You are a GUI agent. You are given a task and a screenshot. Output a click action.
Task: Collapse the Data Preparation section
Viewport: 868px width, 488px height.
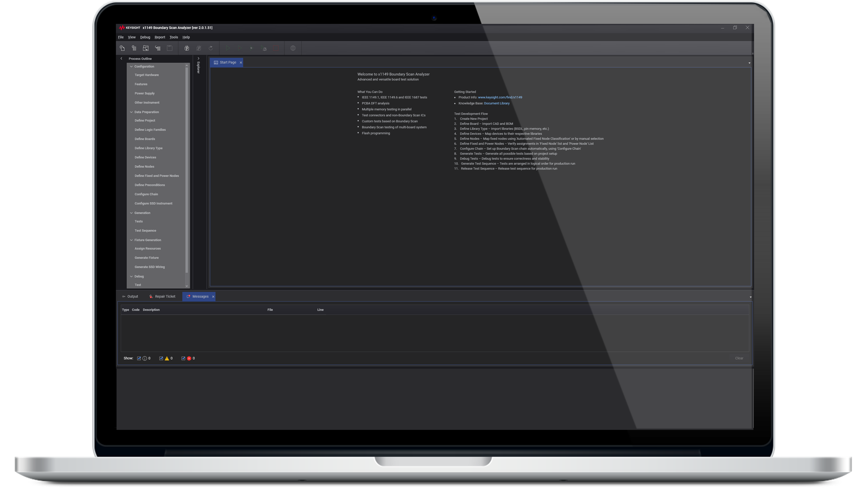tap(132, 112)
